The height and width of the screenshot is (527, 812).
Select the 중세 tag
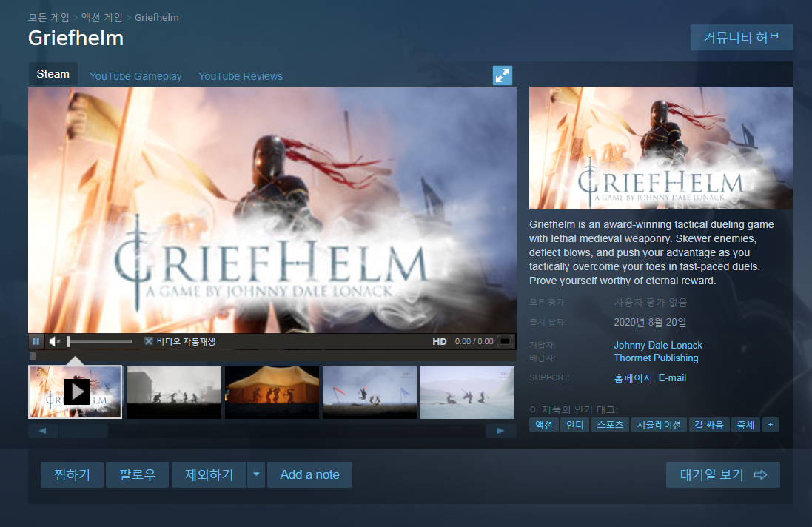pos(745,425)
